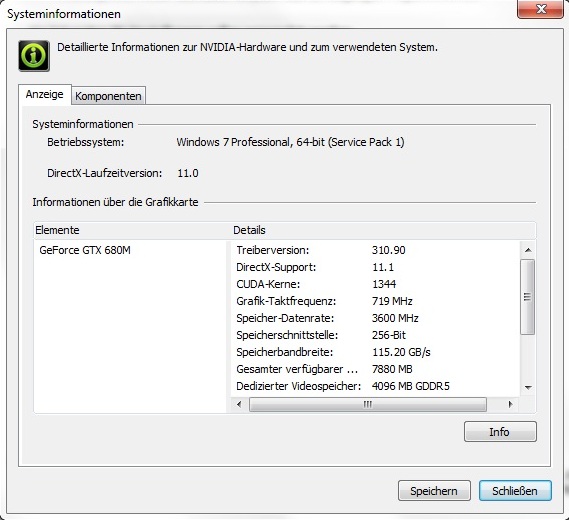Select the DirectX-Support row
Screen dimensions: 569x520
tap(376, 267)
